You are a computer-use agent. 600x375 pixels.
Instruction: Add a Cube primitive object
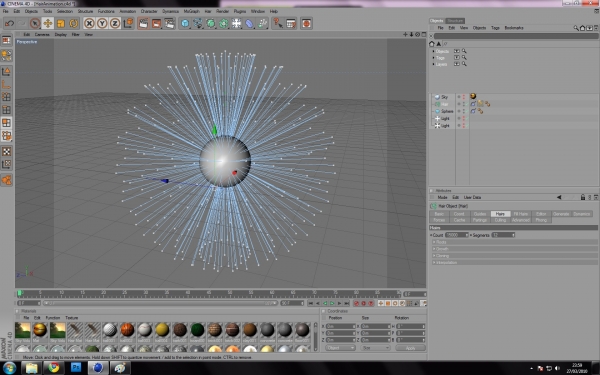[185, 23]
